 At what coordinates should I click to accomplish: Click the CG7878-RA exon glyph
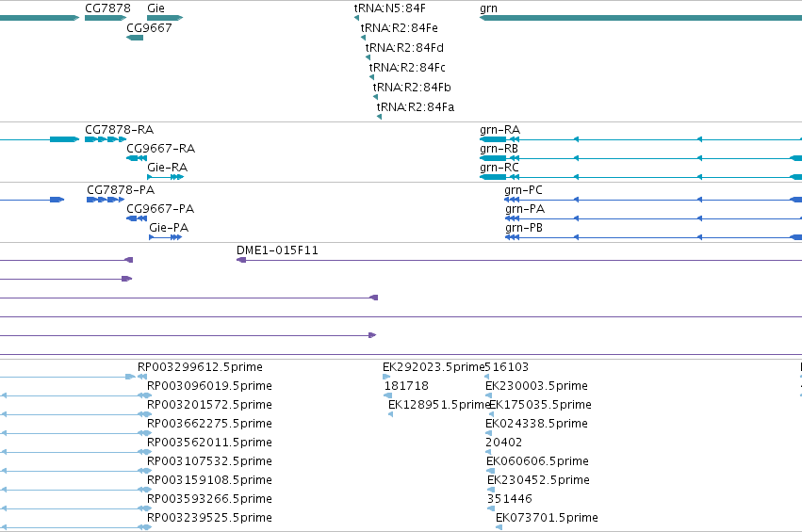pyautogui.click(x=106, y=139)
